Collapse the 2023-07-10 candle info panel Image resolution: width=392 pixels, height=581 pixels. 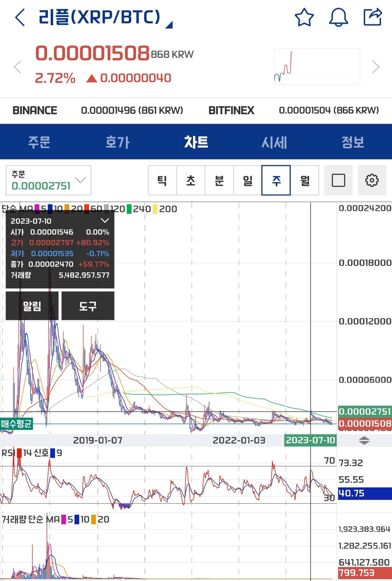coord(105,220)
